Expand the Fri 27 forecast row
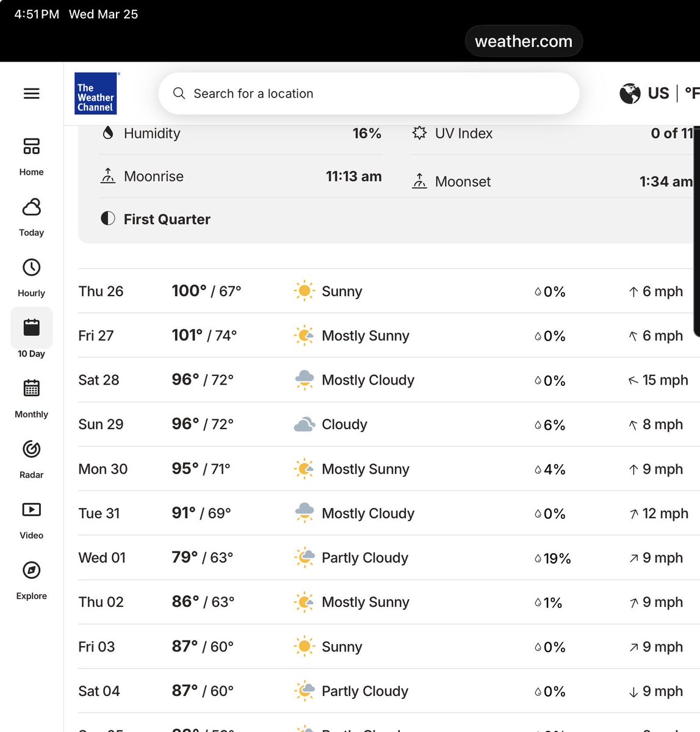Image resolution: width=700 pixels, height=732 pixels. click(x=388, y=335)
